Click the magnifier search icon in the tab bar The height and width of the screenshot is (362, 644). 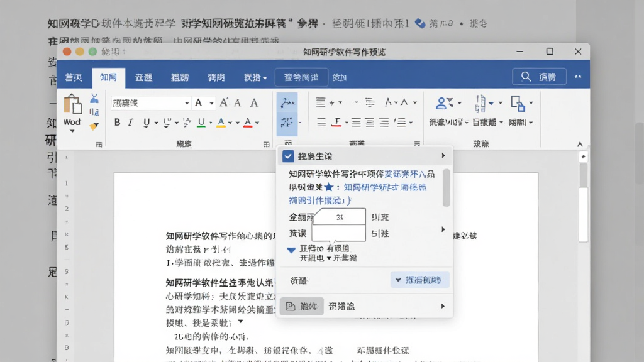click(x=526, y=77)
